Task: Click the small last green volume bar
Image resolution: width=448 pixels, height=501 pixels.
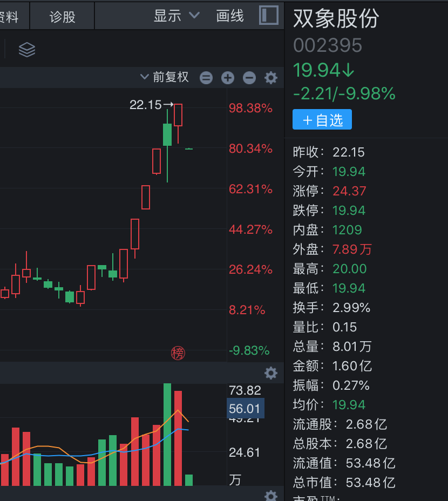Action: (189, 480)
